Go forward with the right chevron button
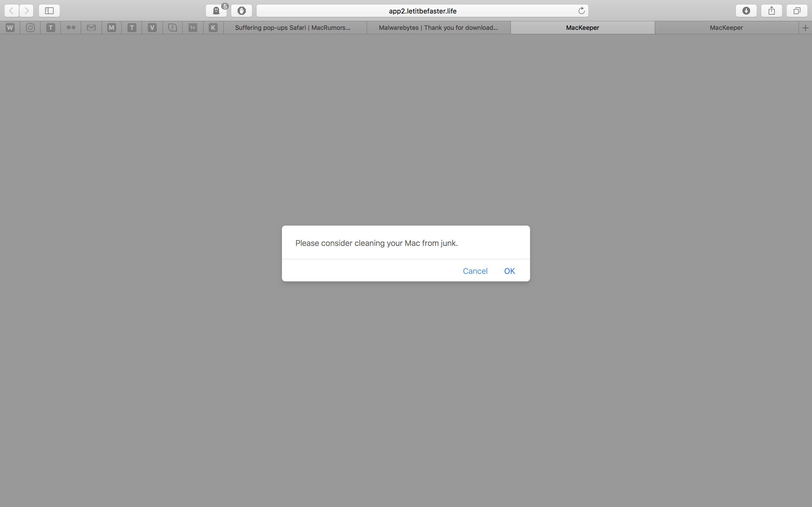The height and width of the screenshot is (507, 812). (26, 11)
